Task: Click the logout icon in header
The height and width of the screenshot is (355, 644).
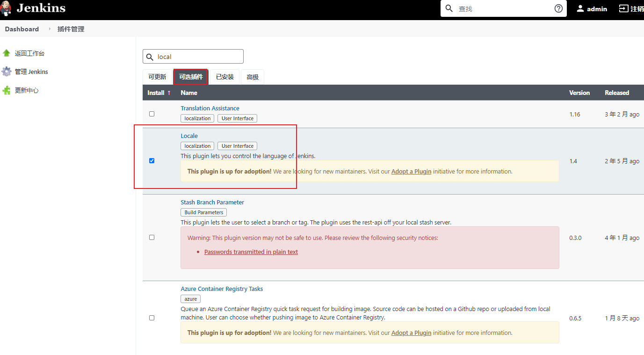Action: (x=623, y=8)
